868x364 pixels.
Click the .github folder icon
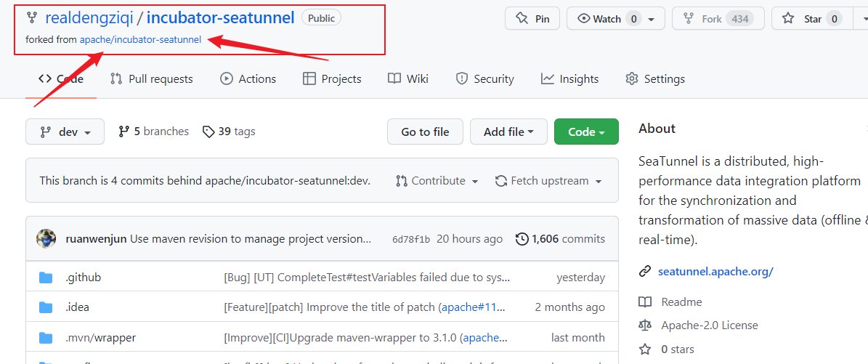coord(46,278)
